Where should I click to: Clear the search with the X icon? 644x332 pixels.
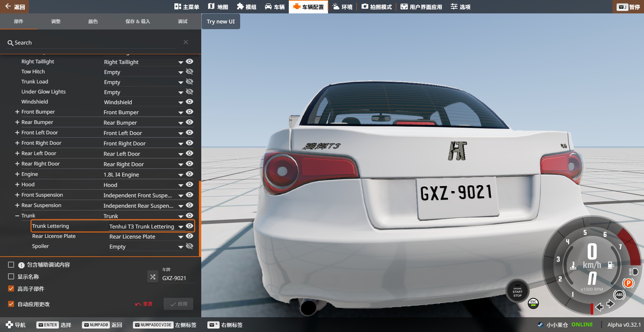pyautogui.click(x=186, y=42)
